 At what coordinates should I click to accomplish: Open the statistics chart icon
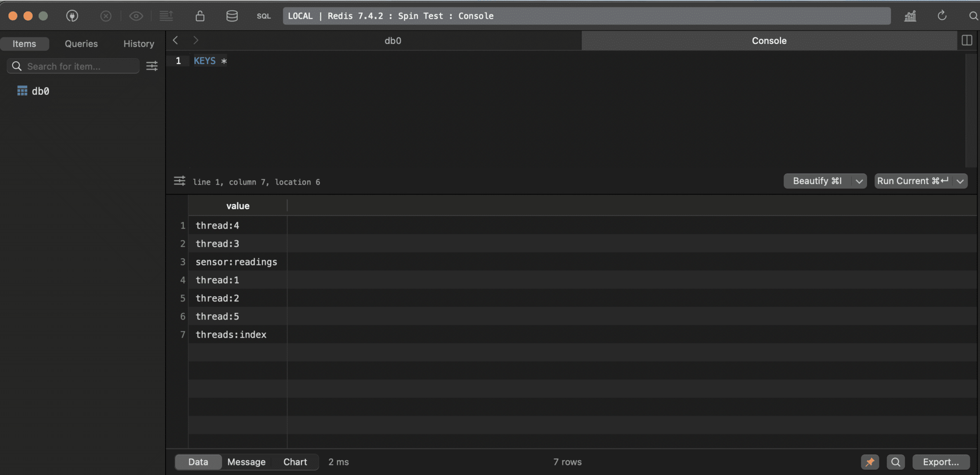(x=911, y=16)
